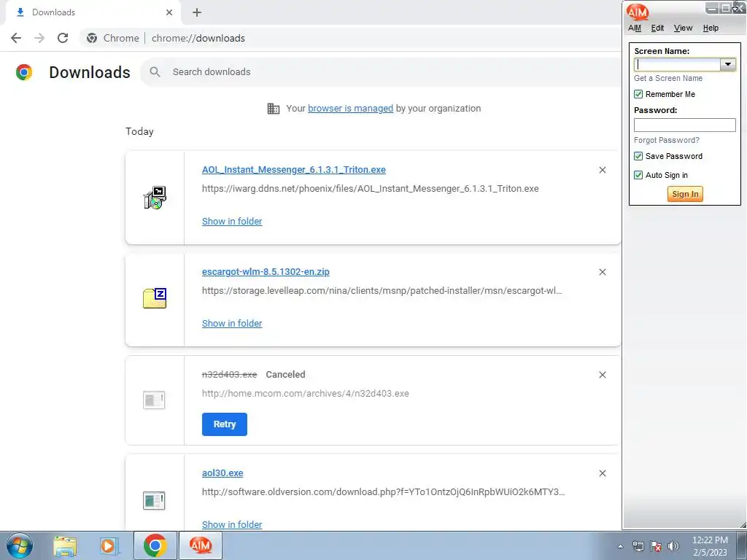The height and width of the screenshot is (560, 747).
Task: Click the Forgot Password? link
Action: click(x=667, y=140)
